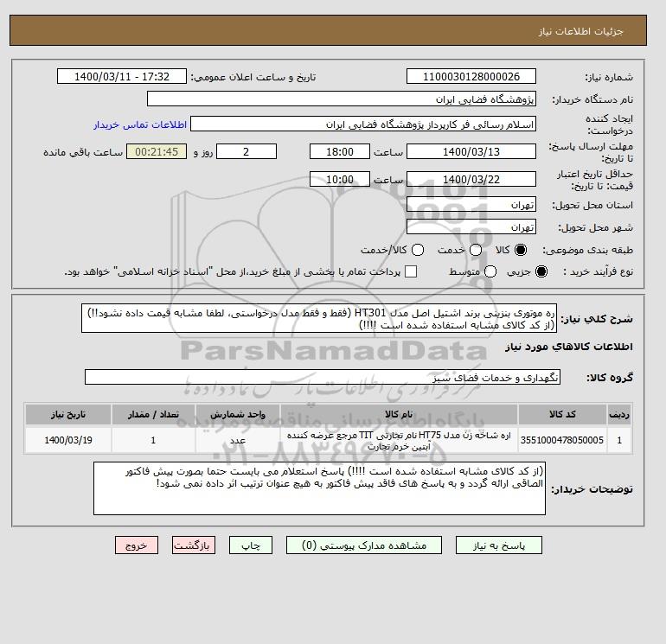666x644 pixels.
Task: Click product code 3551000478050005 cell
Action: (562, 440)
